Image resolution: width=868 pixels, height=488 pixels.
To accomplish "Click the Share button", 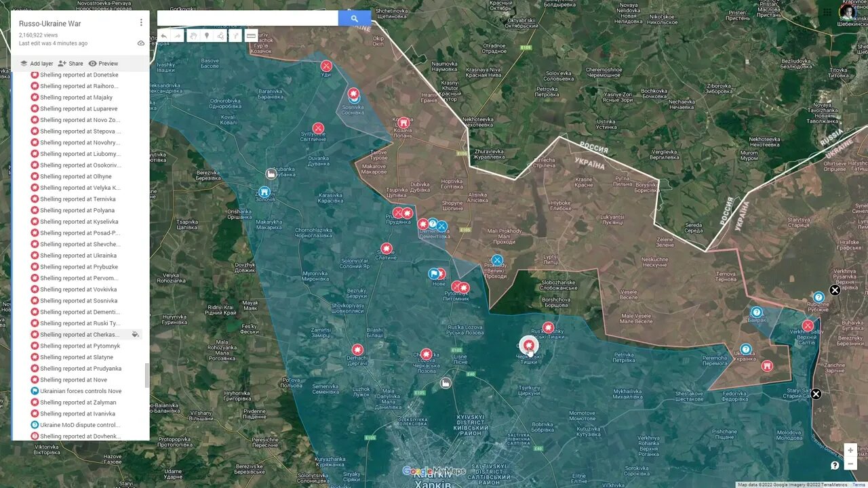I will click(71, 64).
